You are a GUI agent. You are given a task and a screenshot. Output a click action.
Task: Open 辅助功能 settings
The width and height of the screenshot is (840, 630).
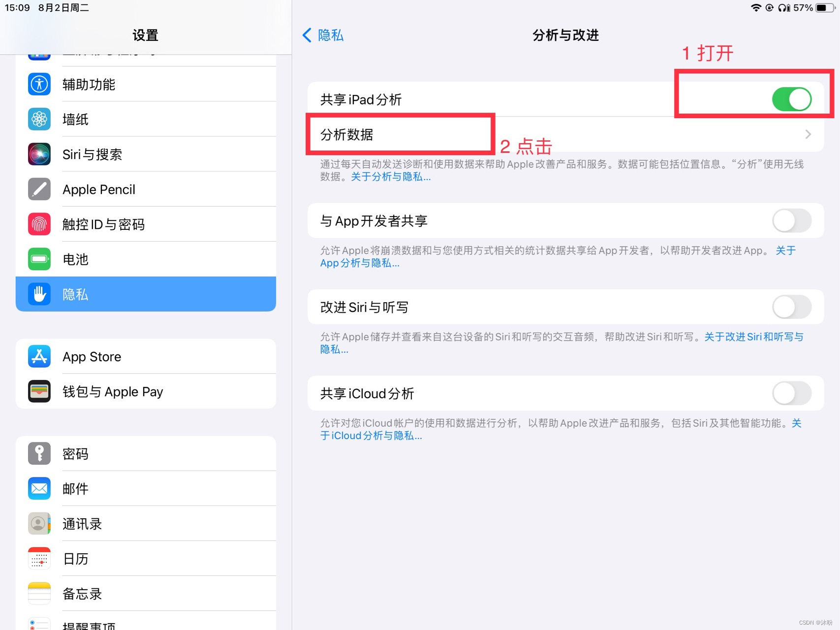click(x=146, y=84)
